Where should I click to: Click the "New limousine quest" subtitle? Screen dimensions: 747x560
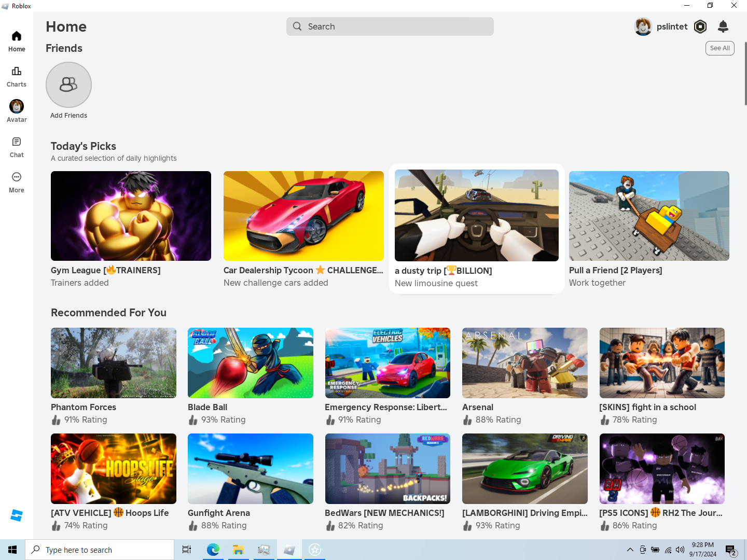436,283
